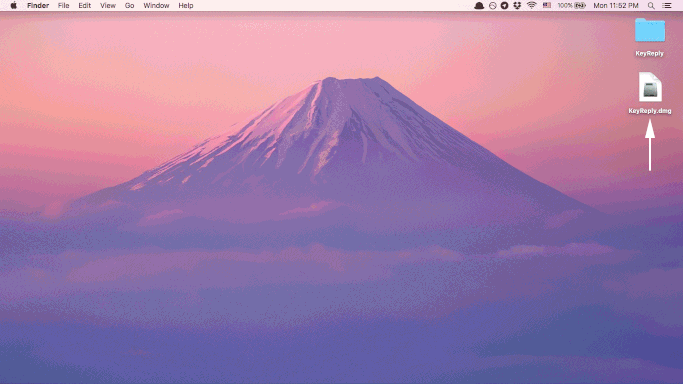The height and width of the screenshot is (384, 683).
Task: Open the File menu
Action: (64, 6)
